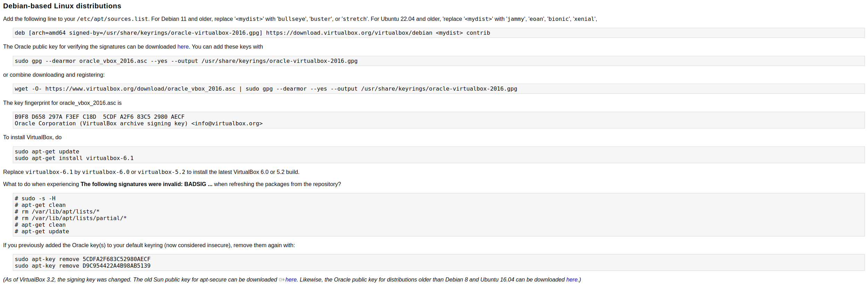
Task: Click the 'Debian-based Linux distributions' heading
Action: point(62,6)
